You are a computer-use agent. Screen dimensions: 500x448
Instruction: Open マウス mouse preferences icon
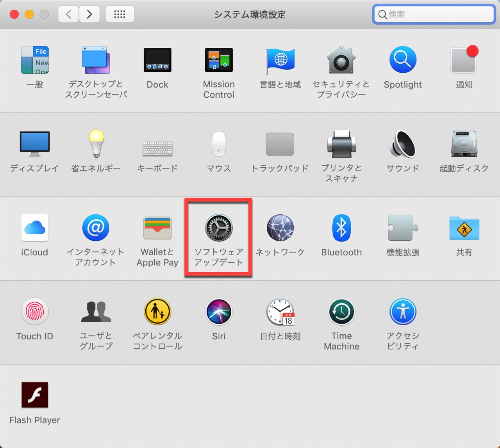click(x=219, y=144)
